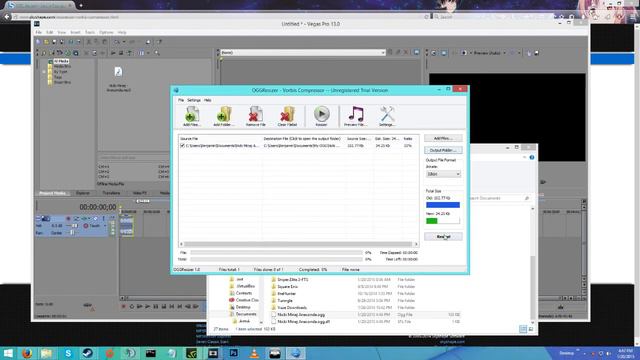Viewport: 640px width, 360px height.
Task: Click the Record button in Vegas transport
Action: (x=124, y=307)
